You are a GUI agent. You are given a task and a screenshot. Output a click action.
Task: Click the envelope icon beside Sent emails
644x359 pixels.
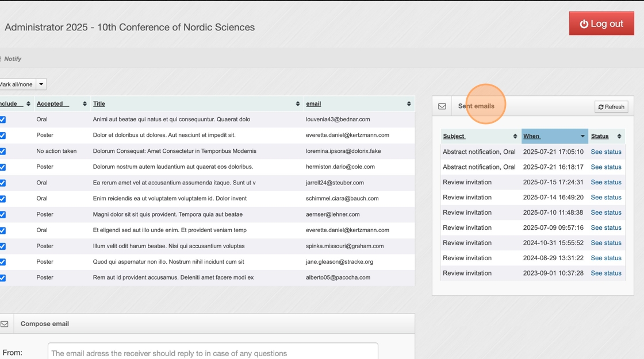click(x=442, y=106)
